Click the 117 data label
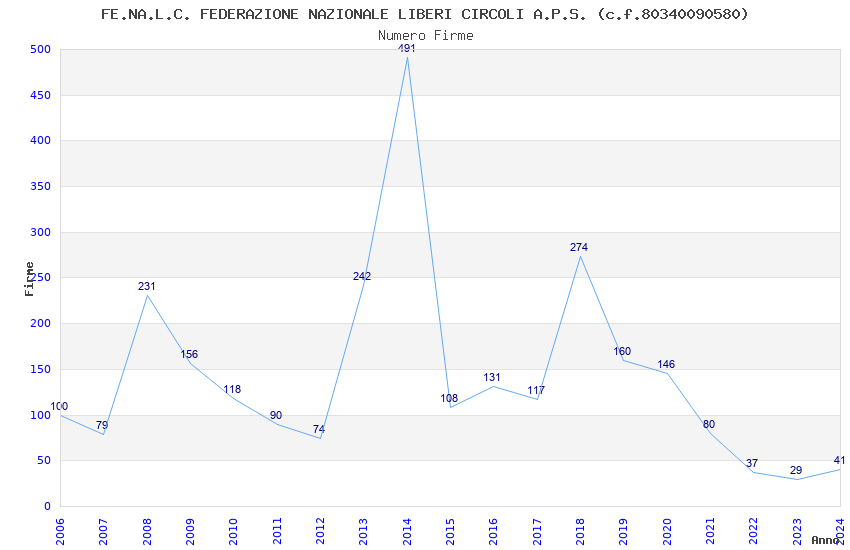Screen dimensions: 850x550 click(x=536, y=390)
